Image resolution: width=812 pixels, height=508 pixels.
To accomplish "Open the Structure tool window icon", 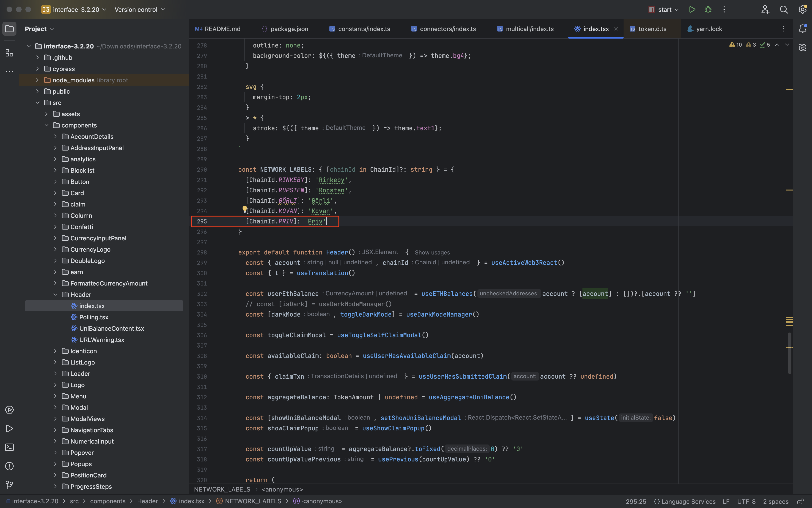I will click(9, 53).
